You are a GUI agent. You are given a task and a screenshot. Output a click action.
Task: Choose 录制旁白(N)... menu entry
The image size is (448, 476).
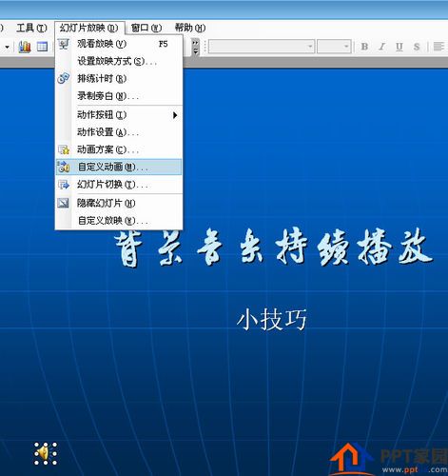[x=119, y=96]
